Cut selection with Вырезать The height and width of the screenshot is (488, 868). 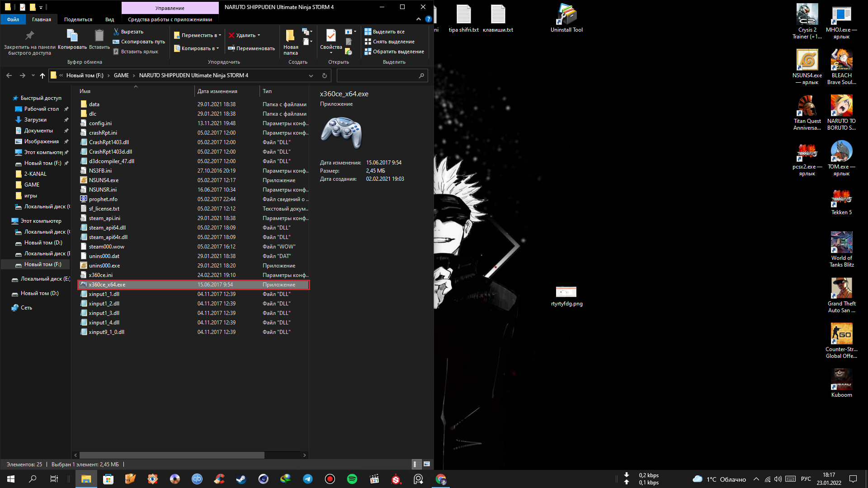coord(128,32)
